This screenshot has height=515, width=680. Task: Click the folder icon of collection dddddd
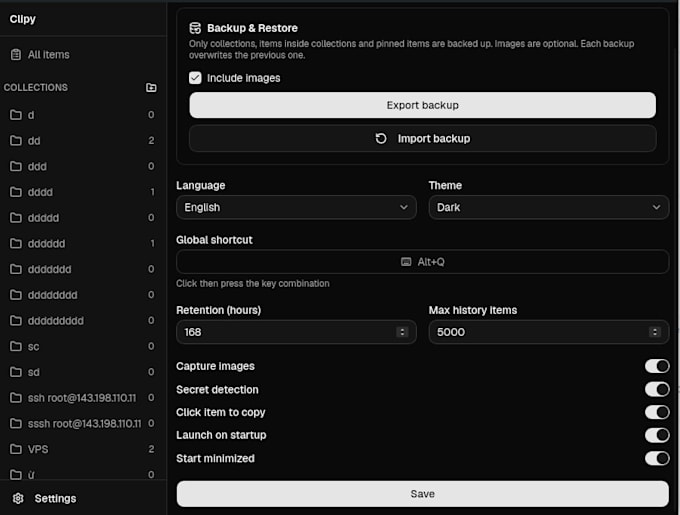(16, 244)
